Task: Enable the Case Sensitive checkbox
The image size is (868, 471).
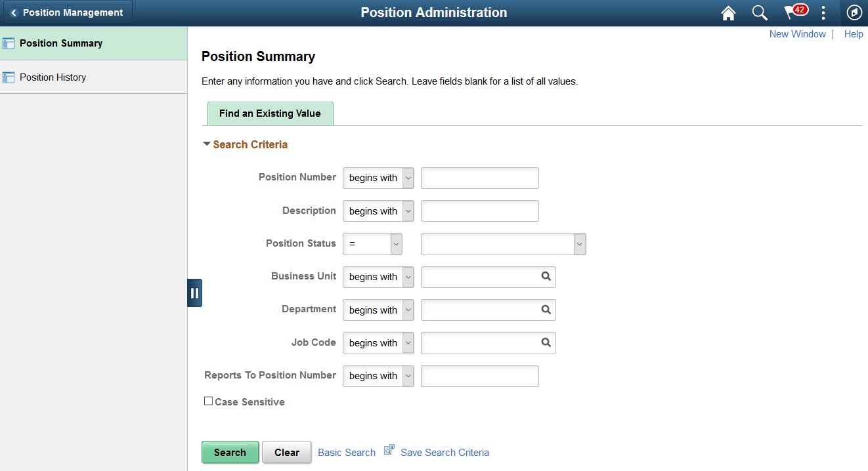Action: 208,400
